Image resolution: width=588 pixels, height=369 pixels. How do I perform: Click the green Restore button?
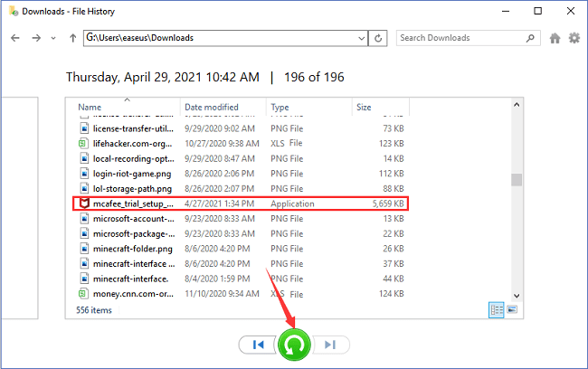294,345
